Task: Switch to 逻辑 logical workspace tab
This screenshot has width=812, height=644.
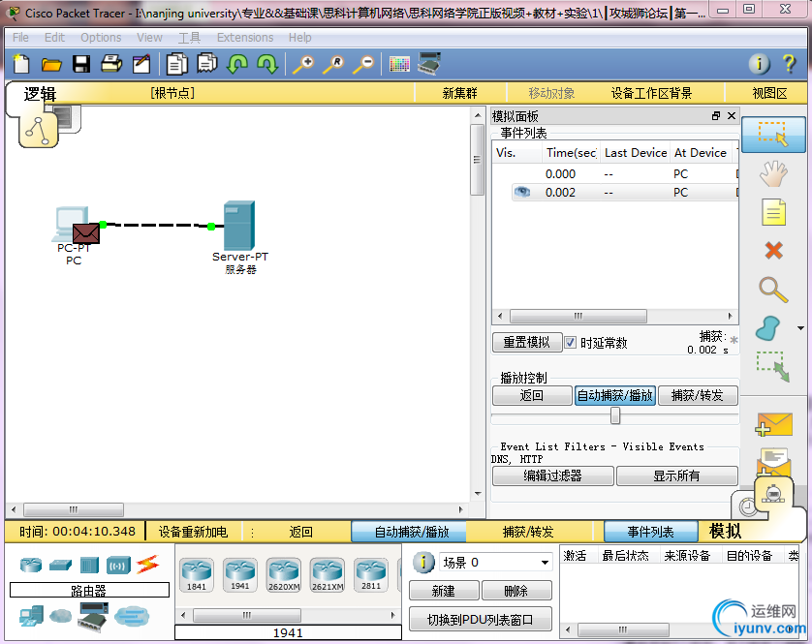Action: pos(40,94)
